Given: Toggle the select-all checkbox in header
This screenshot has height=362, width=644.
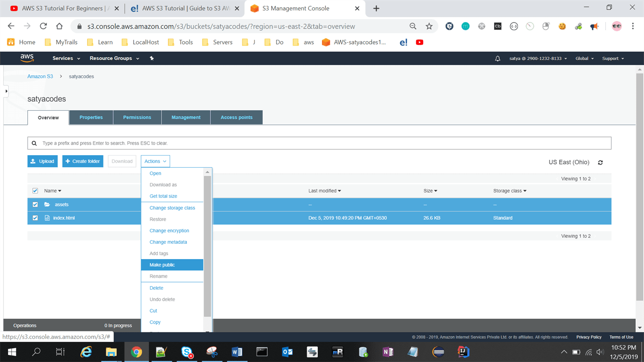Looking at the screenshot, I should tap(35, 191).
